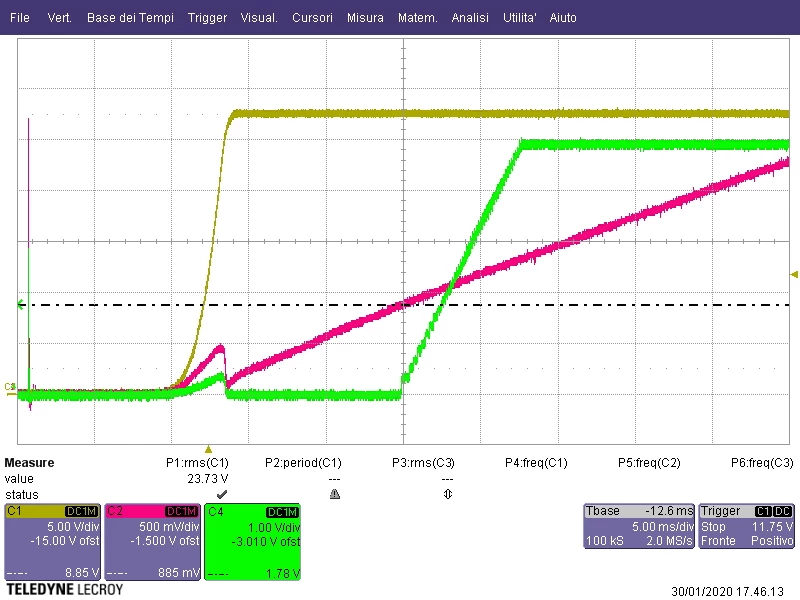Viewport: 800px width, 600px height.
Task: Open the Trigger settings box
Action: point(746,526)
